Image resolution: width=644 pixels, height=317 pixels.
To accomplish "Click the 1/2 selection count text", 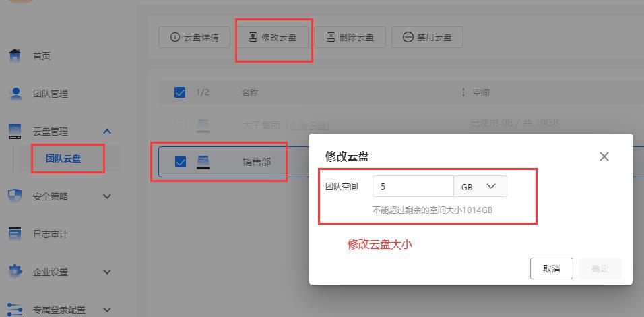I will [x=203, y=92].
